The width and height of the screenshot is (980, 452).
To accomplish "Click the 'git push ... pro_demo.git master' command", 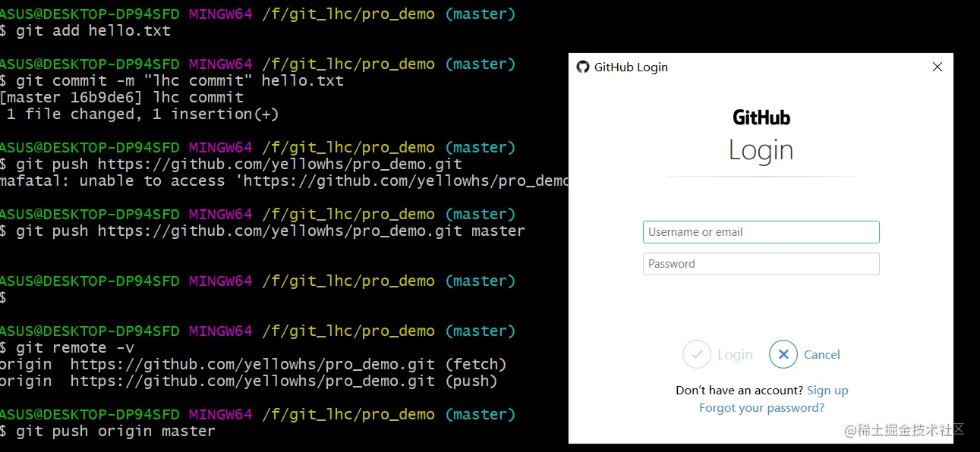I will 263,231.
